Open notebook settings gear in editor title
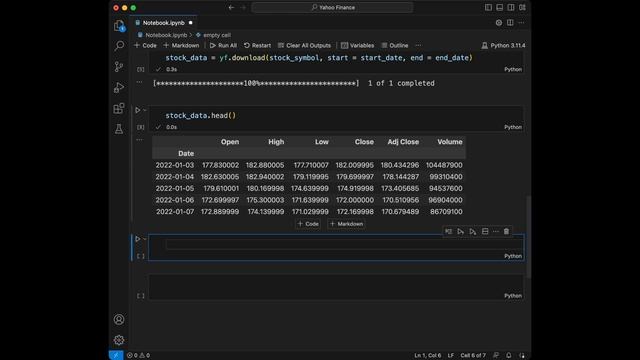The width and height of the screenshot is (640, 360). (x=499, y=23)
